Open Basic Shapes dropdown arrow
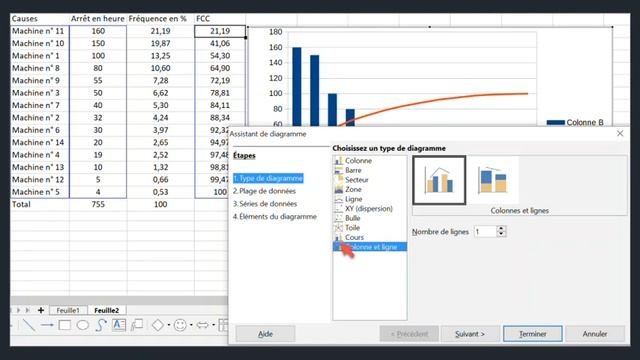Screen dimensions: 640x360 [x=169, y=325]
